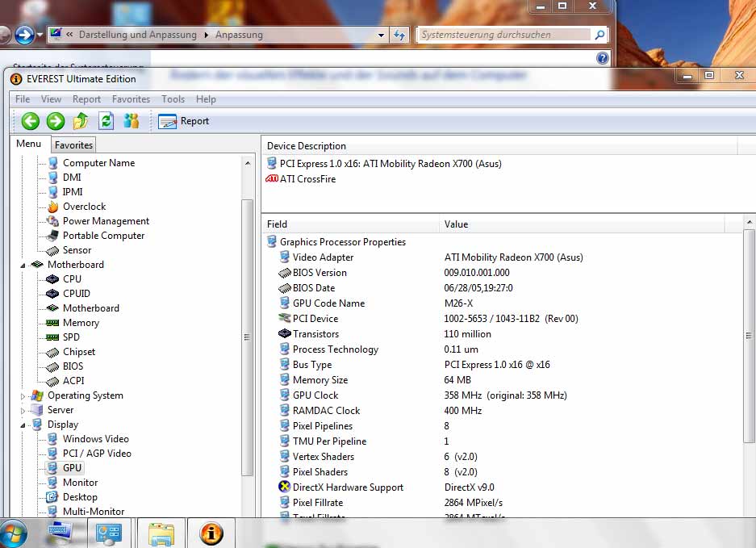Image resolution: width=756 pixels, height=548 pixels.
Task: Open the View menu
Action: coord(51,99)
